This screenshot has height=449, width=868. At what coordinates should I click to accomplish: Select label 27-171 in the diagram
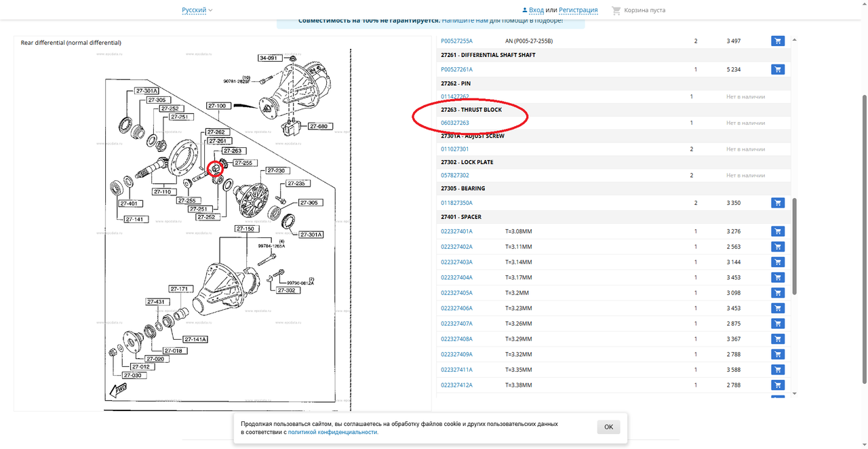(x=180, y=289)
